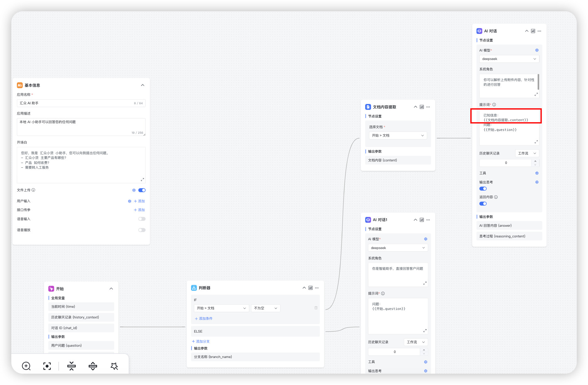Click AI 对话1 node panel view icon
This screenshot has width=588, height=385.
coord(422,220)
